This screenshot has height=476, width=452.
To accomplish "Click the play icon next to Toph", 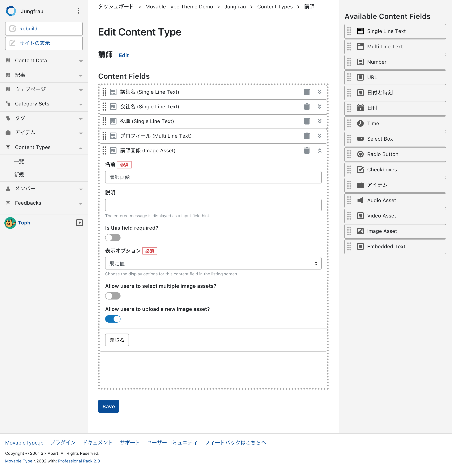I will point(79,223).
